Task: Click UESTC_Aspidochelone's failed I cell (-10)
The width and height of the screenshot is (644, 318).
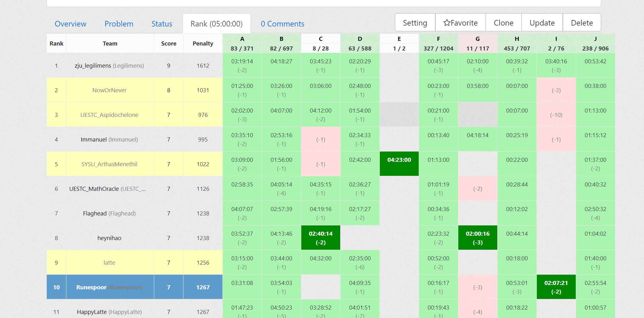Action: click(556, 115)
